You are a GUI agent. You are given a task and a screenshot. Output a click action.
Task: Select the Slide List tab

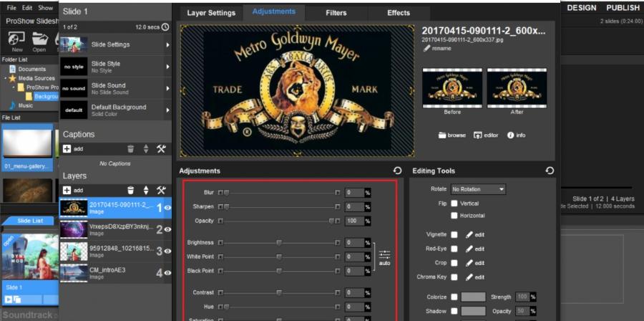tap(30, 221)
